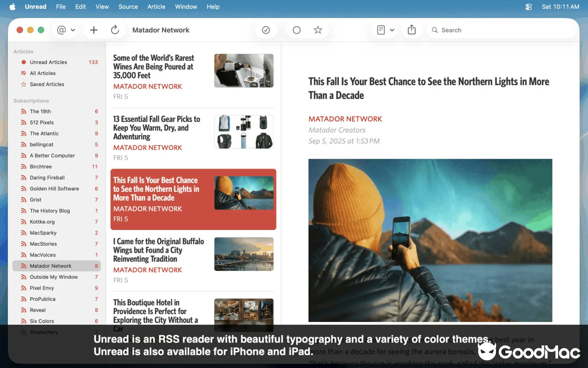This screenshot has height=368, width=588.
Task: Click the Grist RSS icon
Action: click(x=23, y=200)
